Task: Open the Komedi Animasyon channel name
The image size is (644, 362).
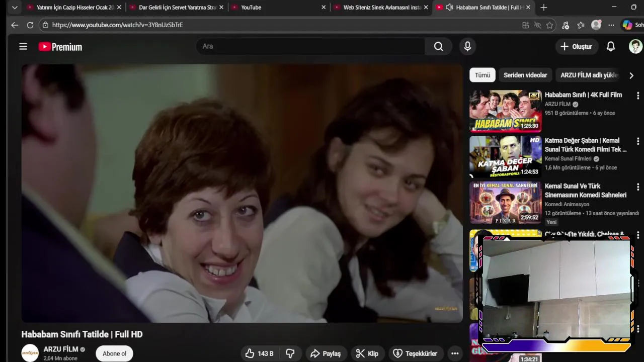Action: point(567,205)
